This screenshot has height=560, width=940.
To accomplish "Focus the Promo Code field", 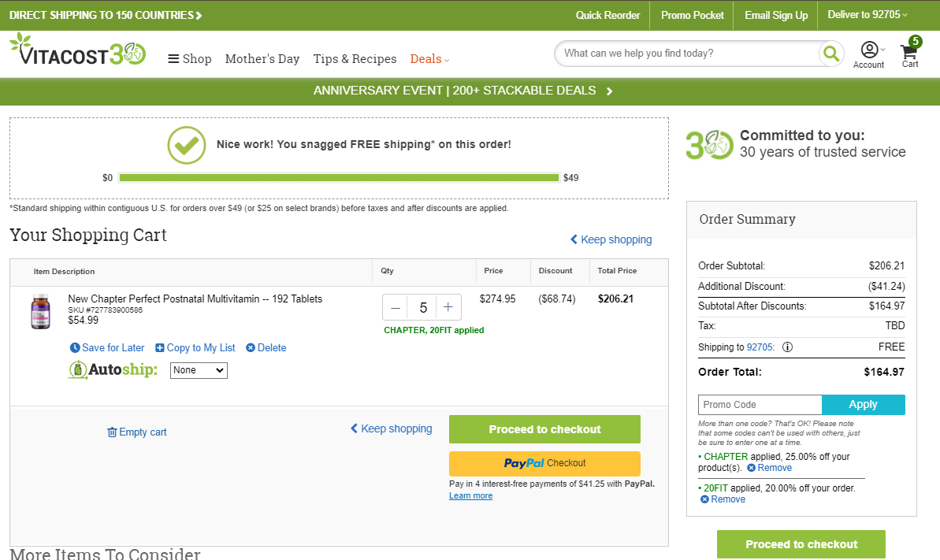I will point(760,405).
